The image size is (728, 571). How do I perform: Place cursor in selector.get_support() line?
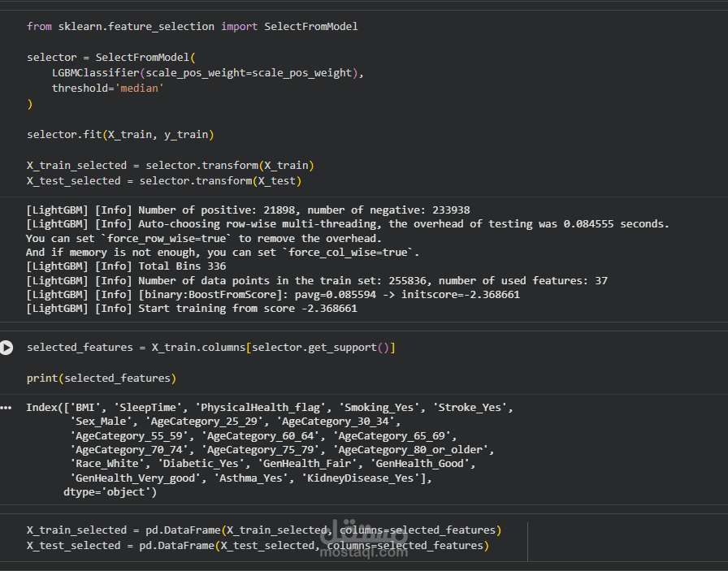tap(211, 348)
